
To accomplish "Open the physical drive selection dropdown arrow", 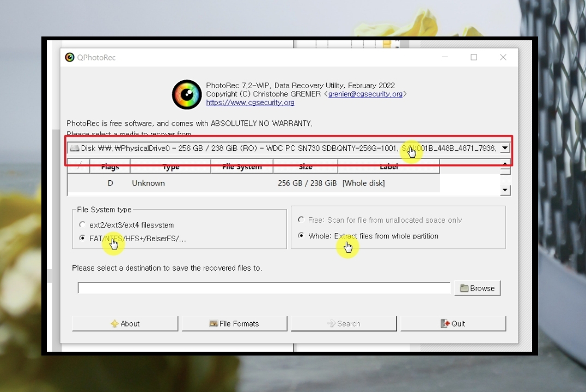I will (504, 148).
